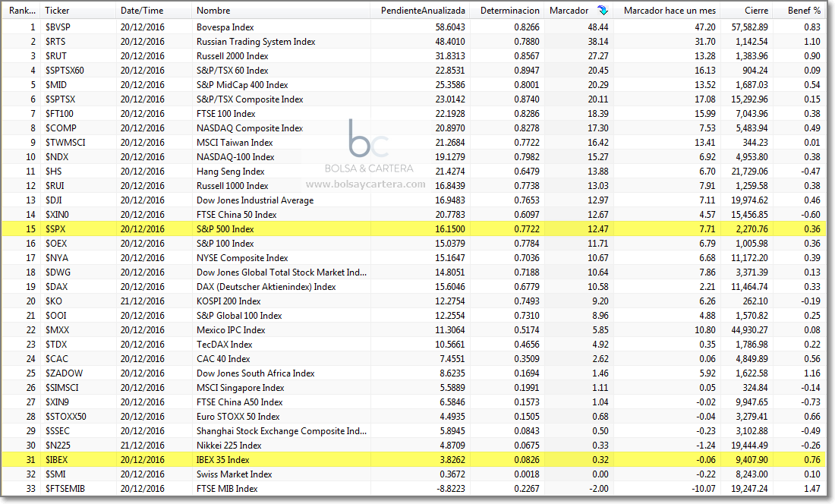Viewport: 835px width, 504px height.
Task: Sort by the Rank column header
Action: point(22,10)
